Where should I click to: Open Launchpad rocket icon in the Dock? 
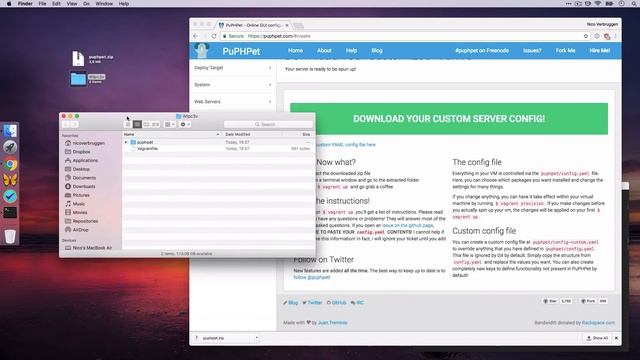coord(10,147)
